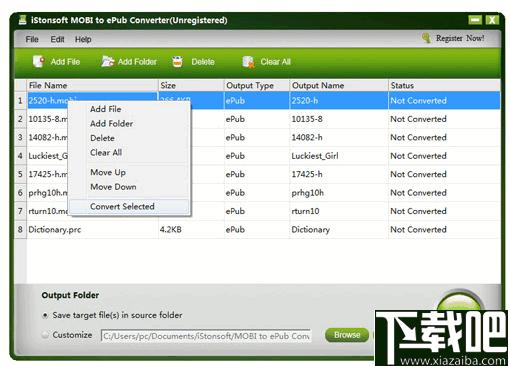Click the Add File toolbar icon
The width and height of the screenshot is (510, 366).
tap(39, 61)
